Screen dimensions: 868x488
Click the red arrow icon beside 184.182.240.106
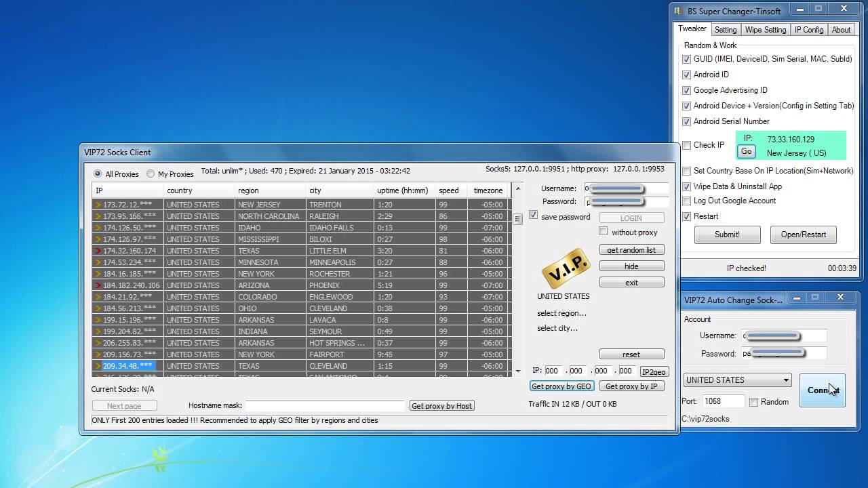point(98,285)
